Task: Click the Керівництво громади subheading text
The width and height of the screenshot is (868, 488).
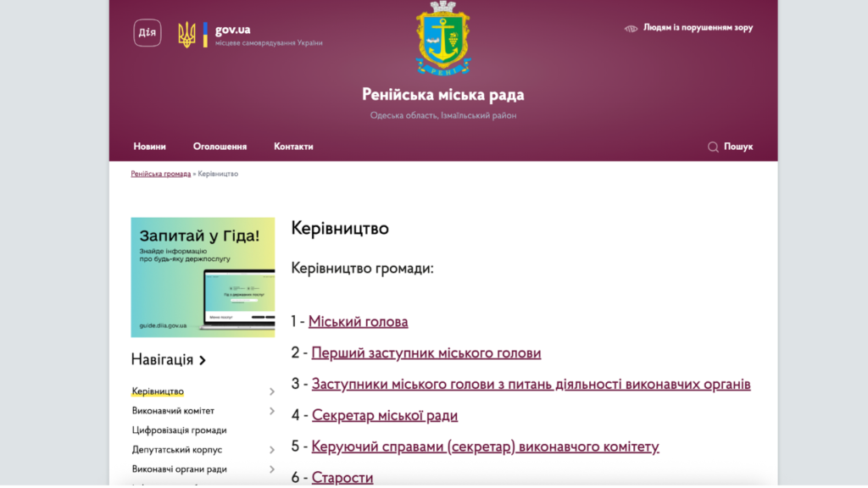Action: click(363, 269)
